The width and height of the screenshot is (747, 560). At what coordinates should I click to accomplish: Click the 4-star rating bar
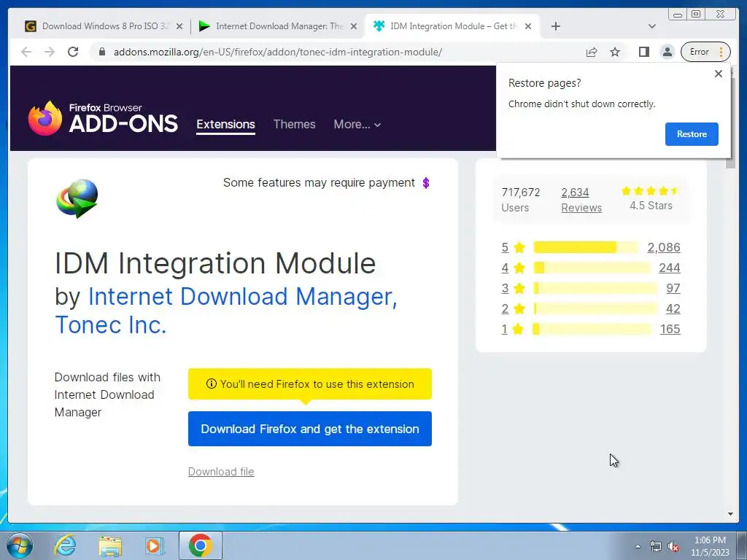(x=592, y=268)
